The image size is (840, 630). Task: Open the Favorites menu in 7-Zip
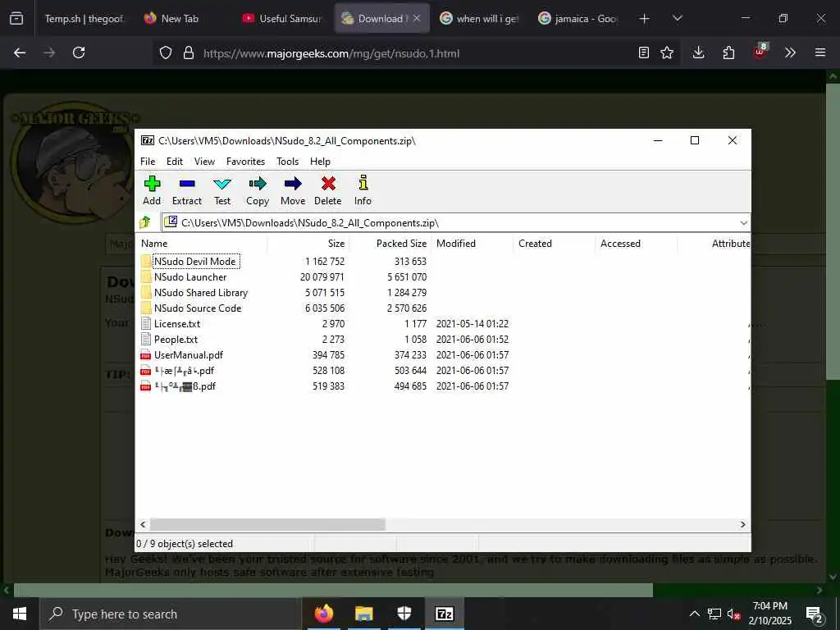pos(246,162)
